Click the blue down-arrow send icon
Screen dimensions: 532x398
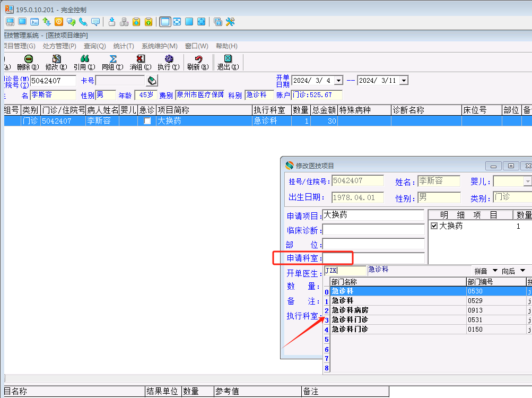point(111,22)
